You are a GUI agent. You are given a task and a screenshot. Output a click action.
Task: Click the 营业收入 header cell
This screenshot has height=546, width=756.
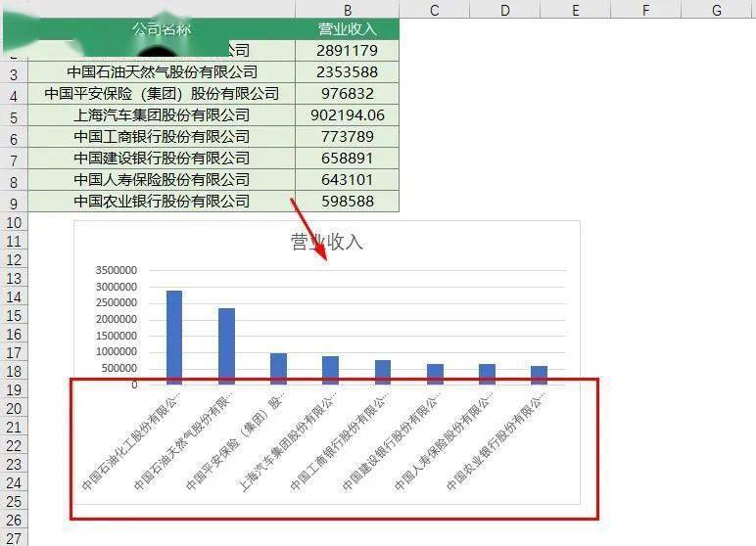(x=347, y=29)
